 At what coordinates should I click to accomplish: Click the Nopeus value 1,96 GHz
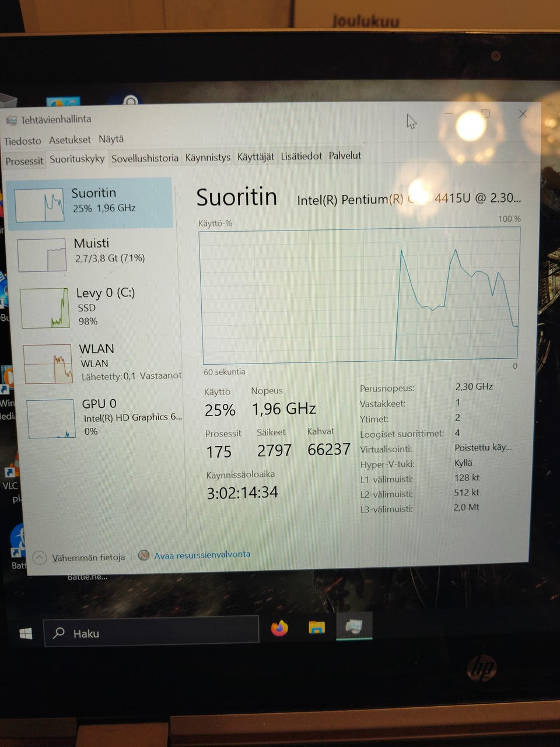coord(284,409)
